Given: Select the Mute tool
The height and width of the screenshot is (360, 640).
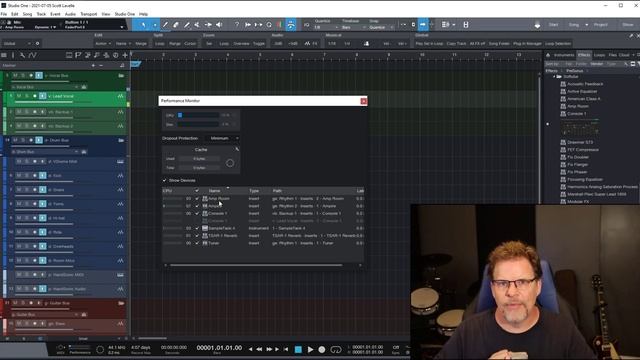Looking at the screenshot, I should [197, 25].
